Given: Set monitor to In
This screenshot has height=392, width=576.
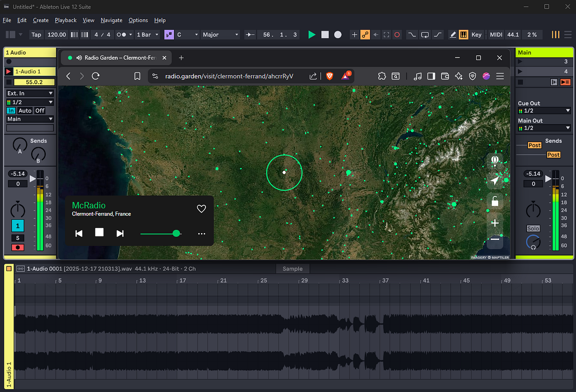Looking at the screenshot, I should pyautogui.click(x=11, y=111).
